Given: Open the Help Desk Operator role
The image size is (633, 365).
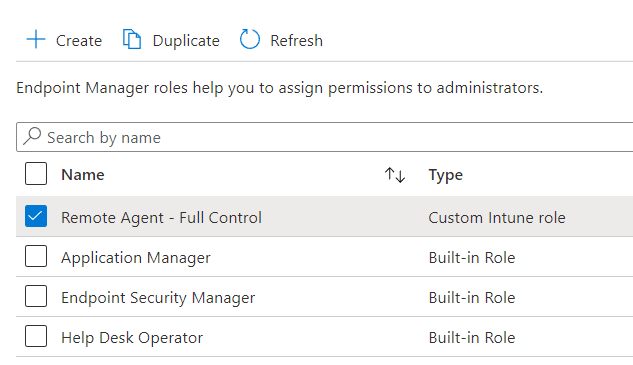Looking at the screenshot, I should pos(132,338).
